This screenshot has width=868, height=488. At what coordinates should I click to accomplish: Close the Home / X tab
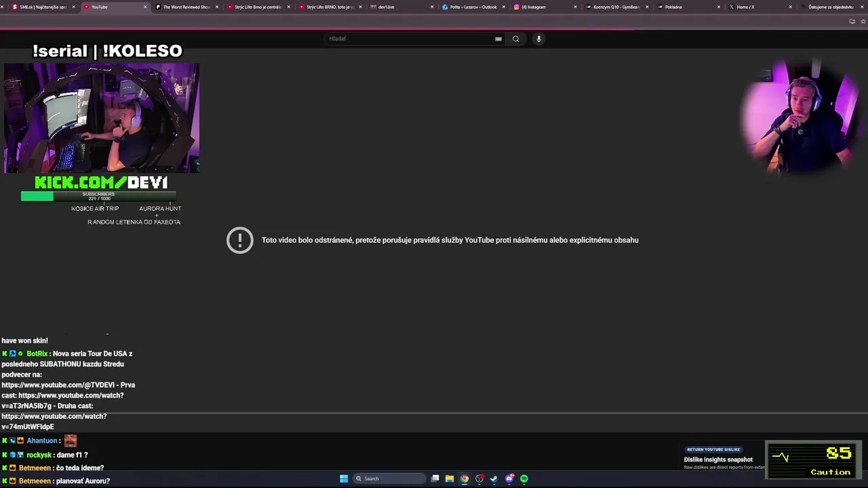pyautogui.click(x=790, y=7)
